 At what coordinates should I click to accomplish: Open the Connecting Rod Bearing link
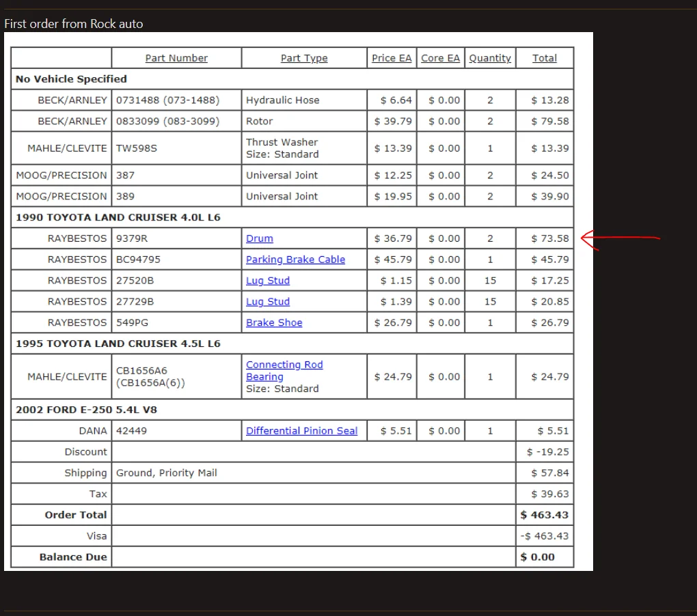coord(284,370)
